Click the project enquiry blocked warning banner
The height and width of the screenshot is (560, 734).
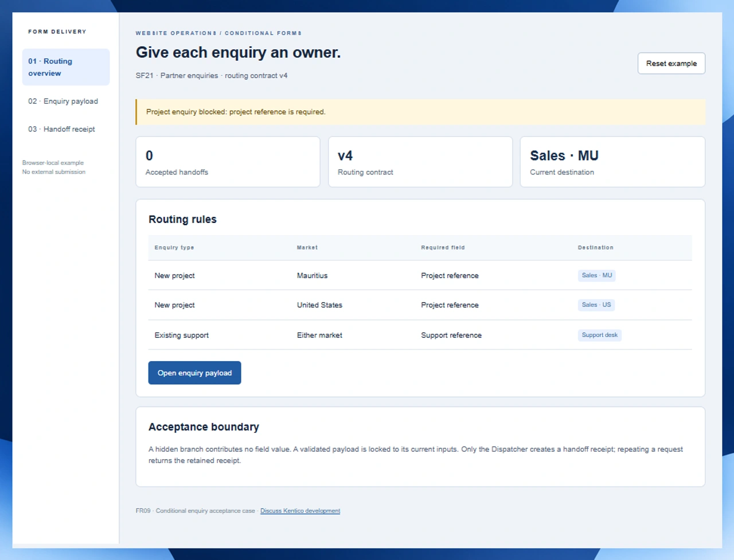[x=420, y=112]
